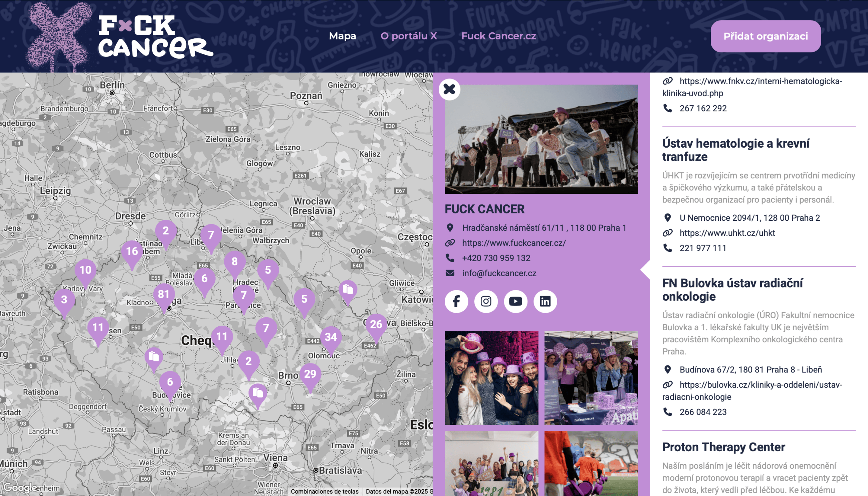
Task: Open the fuckcancer.cz website link
Action: pos(514,243)
